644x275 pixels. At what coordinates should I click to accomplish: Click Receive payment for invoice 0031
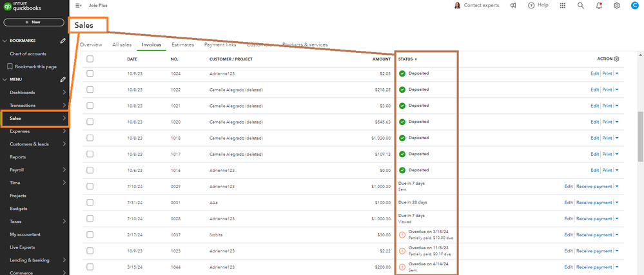(x=594, y=202)
